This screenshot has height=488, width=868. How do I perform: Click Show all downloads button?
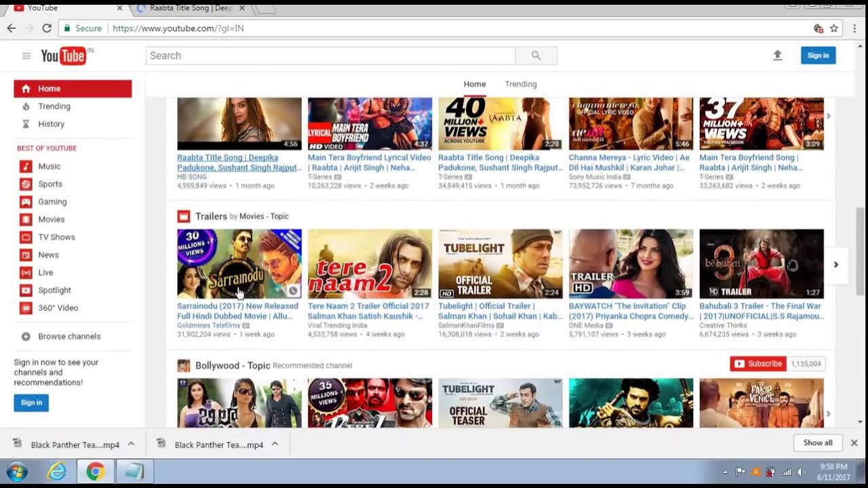tap(818, 443)
